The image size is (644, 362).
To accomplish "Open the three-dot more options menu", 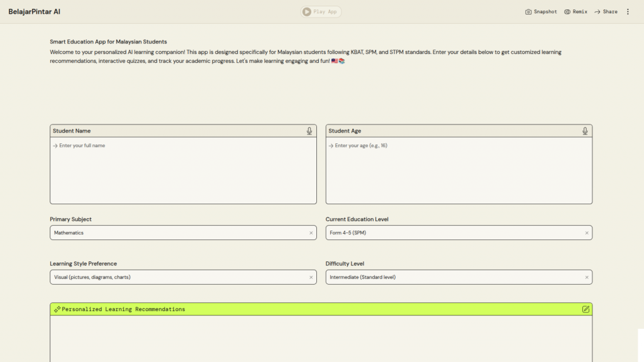I will tap(628, 12).
